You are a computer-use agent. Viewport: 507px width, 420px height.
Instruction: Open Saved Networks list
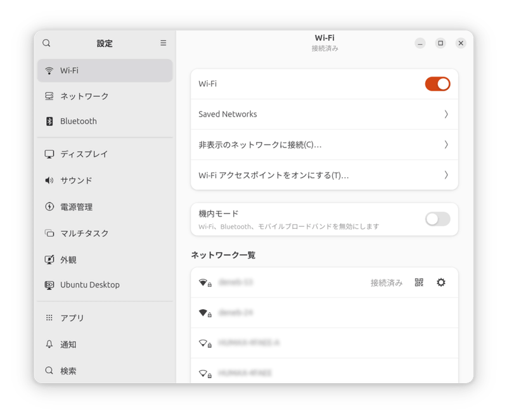click(x=324, y=114)
